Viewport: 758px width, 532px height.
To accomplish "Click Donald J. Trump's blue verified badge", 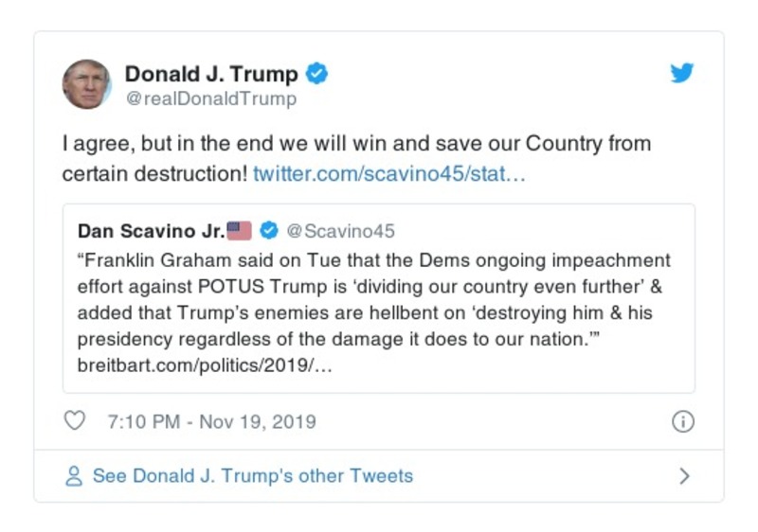I will (318, 74).
